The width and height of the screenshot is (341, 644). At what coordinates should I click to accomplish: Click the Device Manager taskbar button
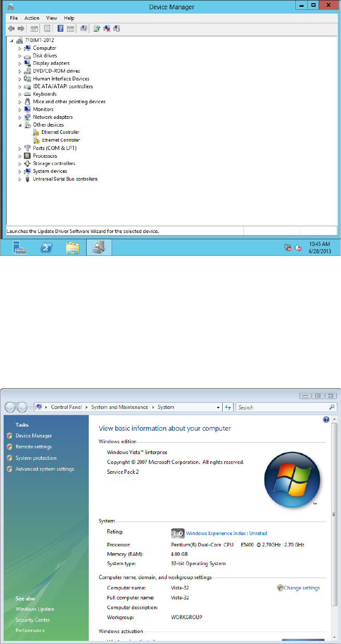pyautogui.click(x=99, y=248)
